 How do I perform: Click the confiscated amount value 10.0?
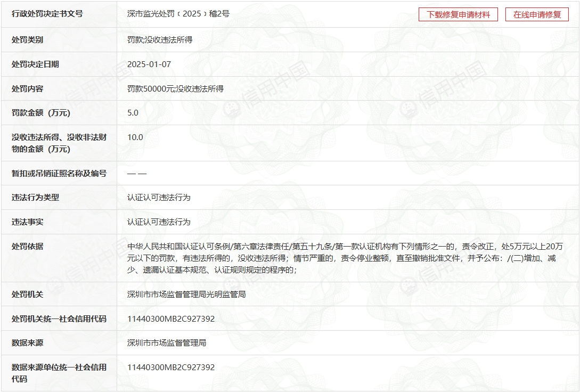(x=135, y=137)
